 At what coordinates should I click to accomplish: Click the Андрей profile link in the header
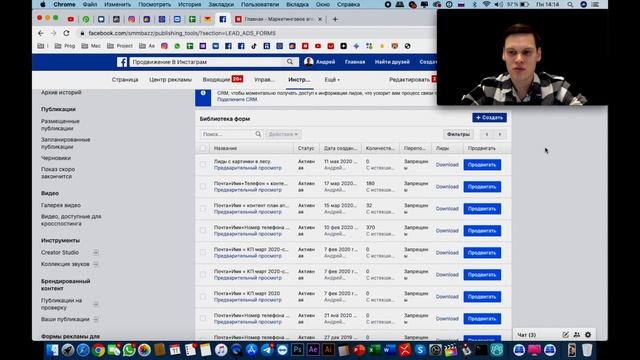320,62
